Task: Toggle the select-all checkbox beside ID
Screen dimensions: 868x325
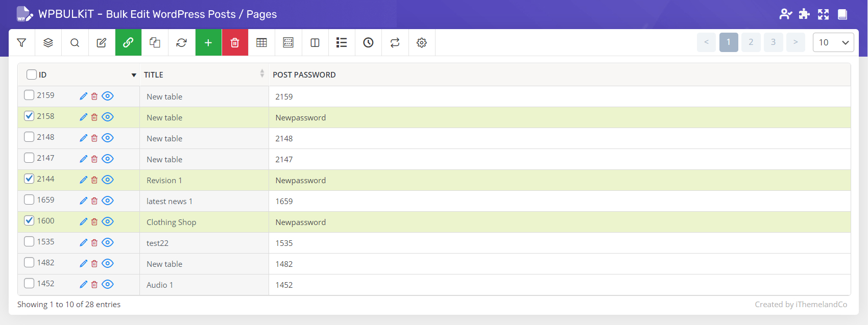Action: click(32, 74)
